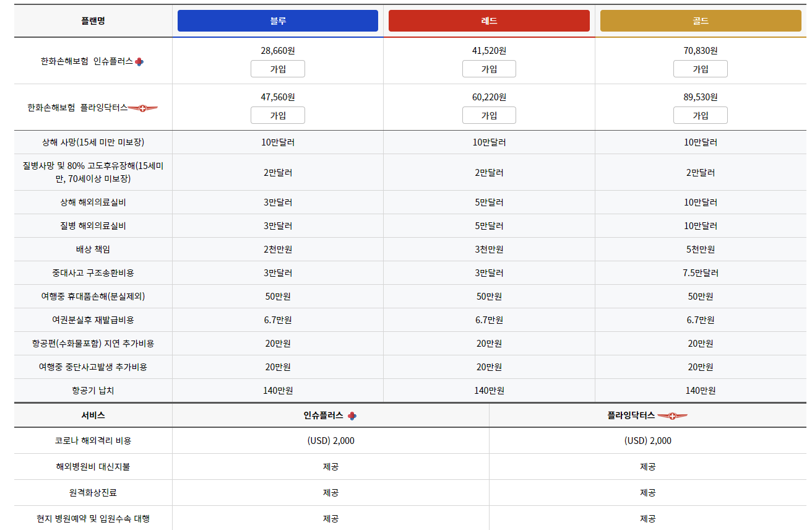Click the cross icon in 인슈플러스 service header

[352, 416]
